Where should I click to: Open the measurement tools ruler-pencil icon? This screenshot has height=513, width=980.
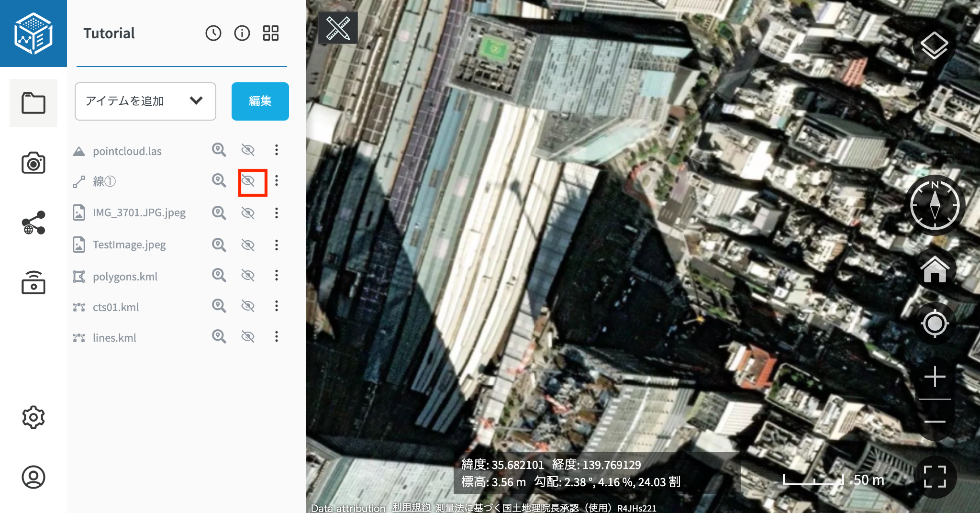pyautogui.click(x=338, y=28)
